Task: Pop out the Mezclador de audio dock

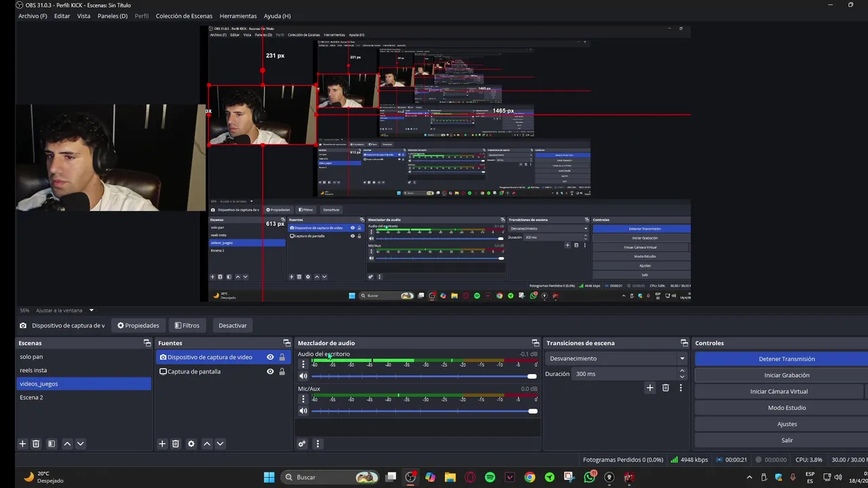Action: 536,343
